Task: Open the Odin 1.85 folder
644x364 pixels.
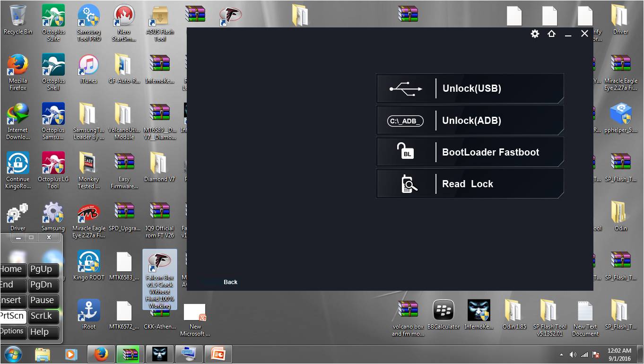Action: 514,315
